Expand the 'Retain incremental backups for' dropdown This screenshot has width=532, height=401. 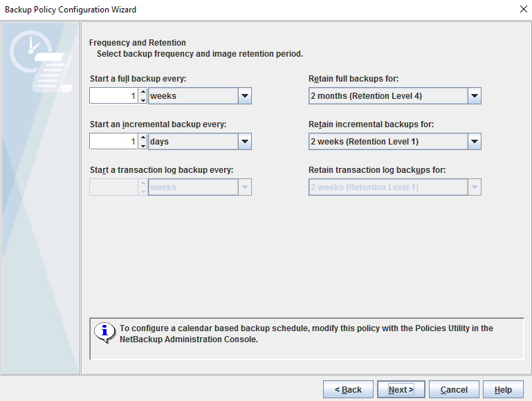coord(474,142)
